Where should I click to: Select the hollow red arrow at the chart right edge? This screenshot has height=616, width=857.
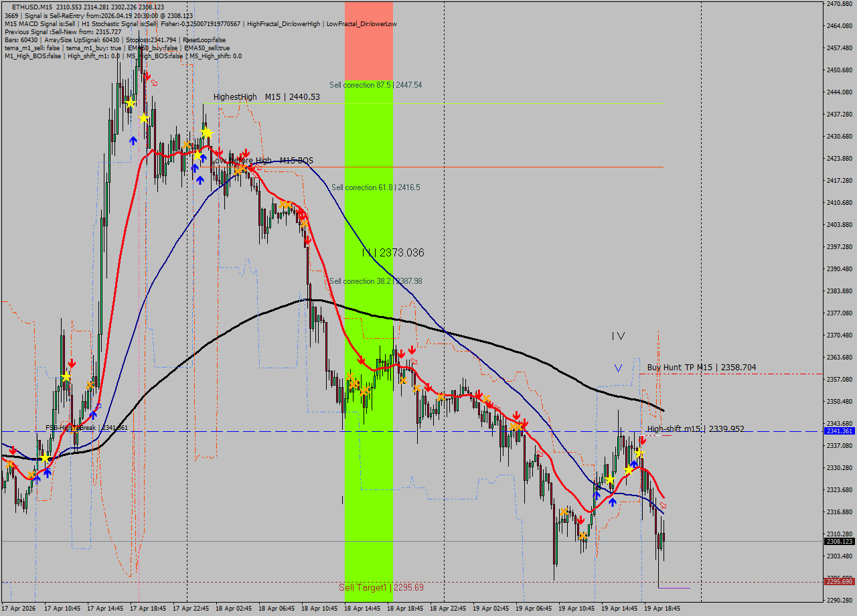coord(662,505)
